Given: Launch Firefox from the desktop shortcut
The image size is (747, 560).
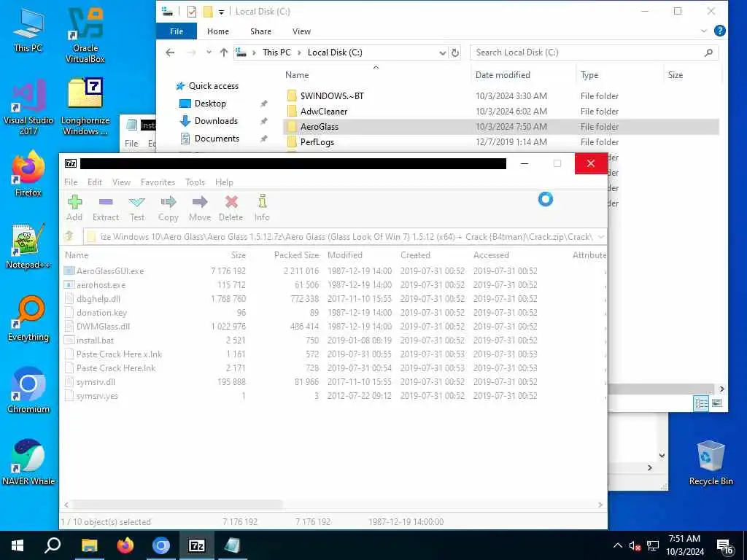Looking at the screenshot, I should pos(28,174).
